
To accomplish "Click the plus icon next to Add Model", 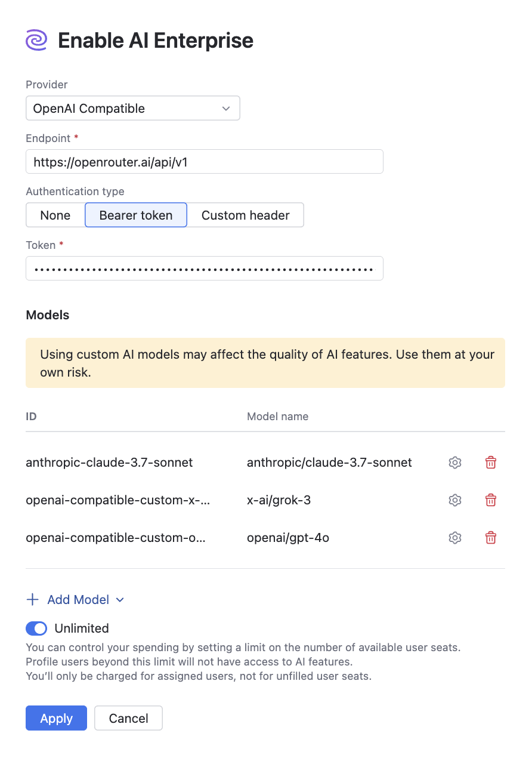I will click(32, 599).
